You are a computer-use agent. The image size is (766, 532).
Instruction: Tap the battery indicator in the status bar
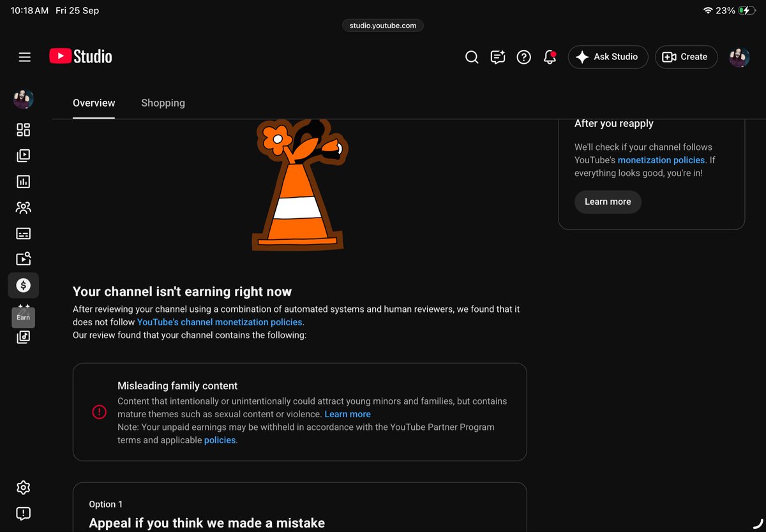747,11
